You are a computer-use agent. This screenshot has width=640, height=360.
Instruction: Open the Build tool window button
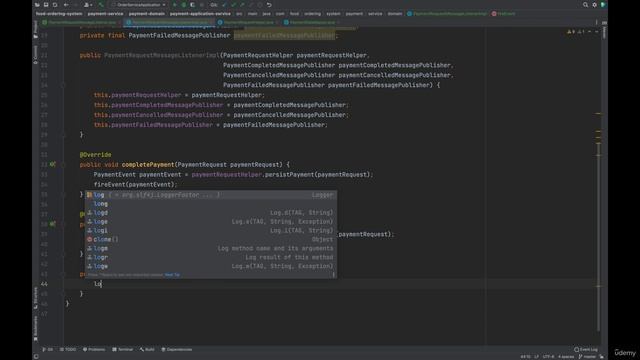click(147, 349)
